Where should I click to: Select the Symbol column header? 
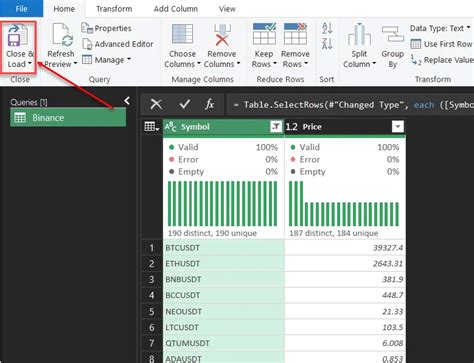coord(223,127)
